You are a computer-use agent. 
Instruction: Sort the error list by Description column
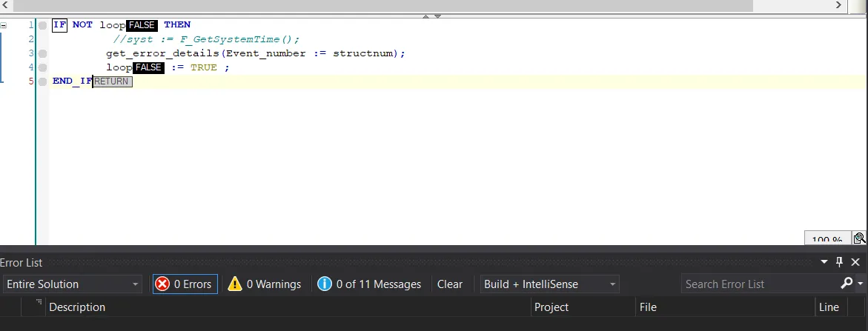[x=77, y=307]
